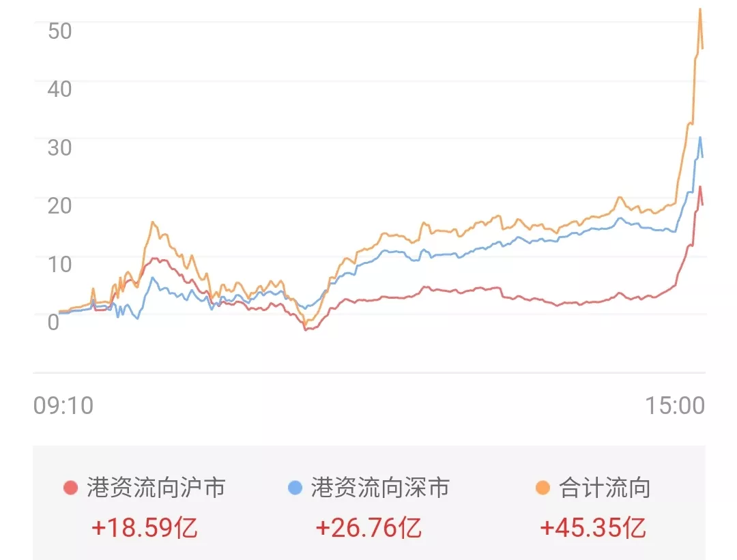This screenshot has height=560, width=737.
Task: Click the blue 港资流向深市 legend dot
Action: coord(295,488)
